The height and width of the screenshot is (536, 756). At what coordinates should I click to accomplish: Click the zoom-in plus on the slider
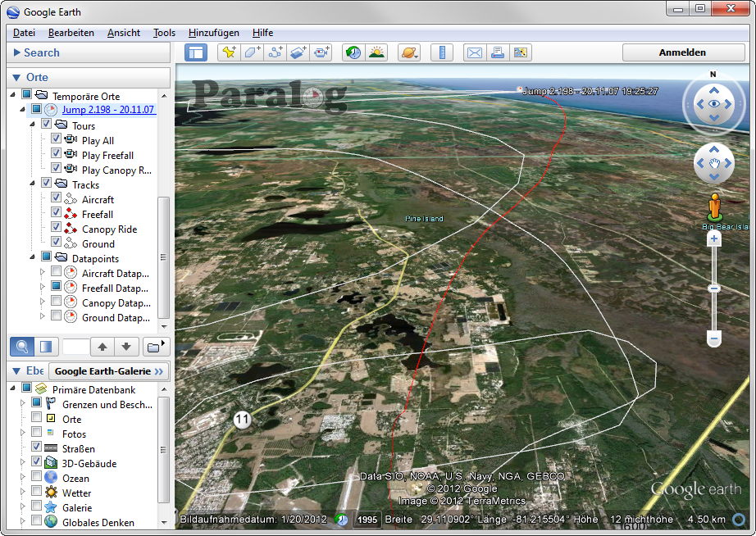click(713, 241)
